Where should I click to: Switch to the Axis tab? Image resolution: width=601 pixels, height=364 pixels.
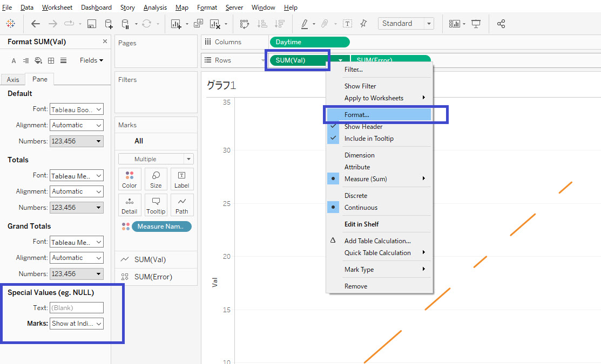click(x=12, y=79)
